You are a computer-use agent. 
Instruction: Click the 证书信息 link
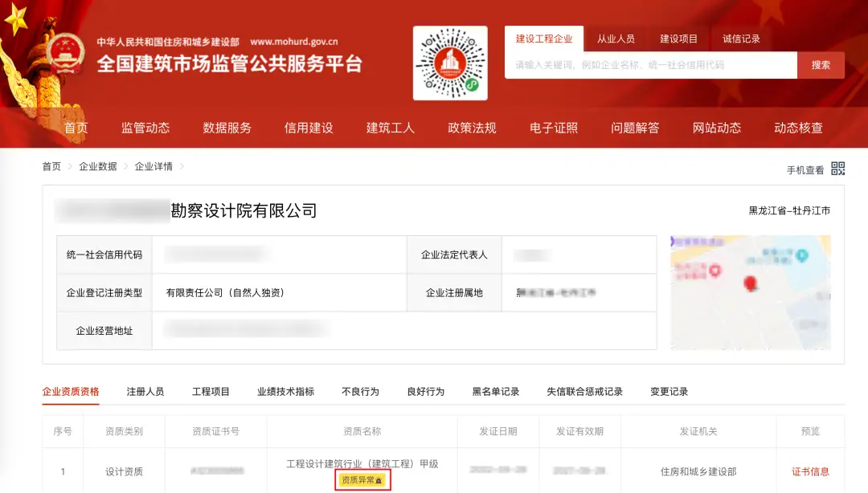[810, 471]
